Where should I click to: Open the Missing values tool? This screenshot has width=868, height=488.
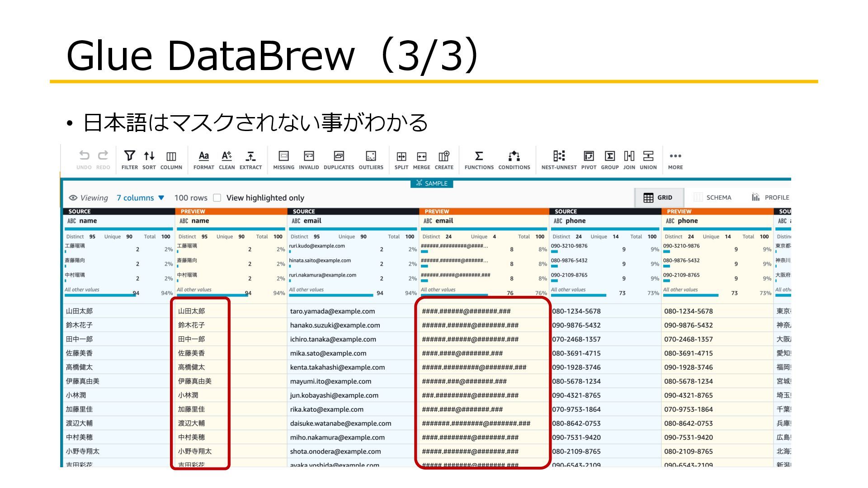[x=283, y=156]
